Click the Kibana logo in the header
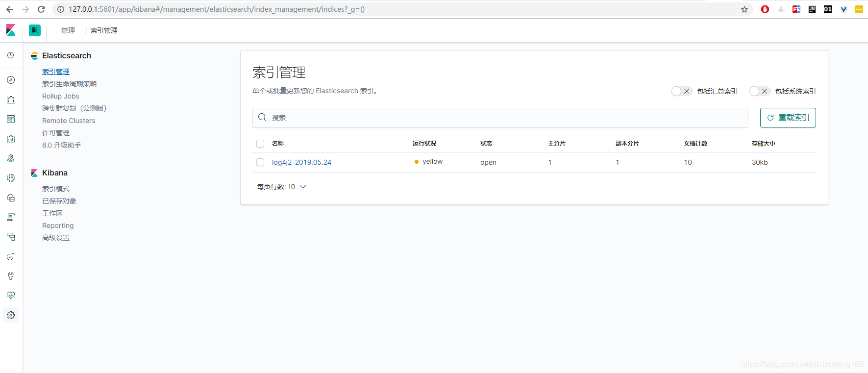The image size is (868, 373). coord(11,30)
